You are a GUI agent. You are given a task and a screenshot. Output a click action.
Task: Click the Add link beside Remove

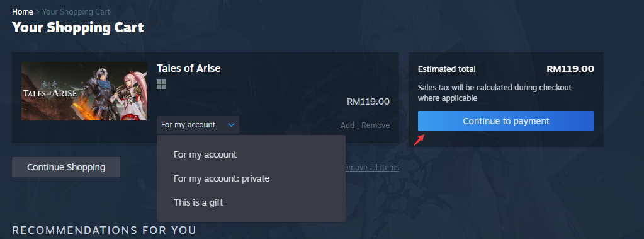tap(347, 125)
